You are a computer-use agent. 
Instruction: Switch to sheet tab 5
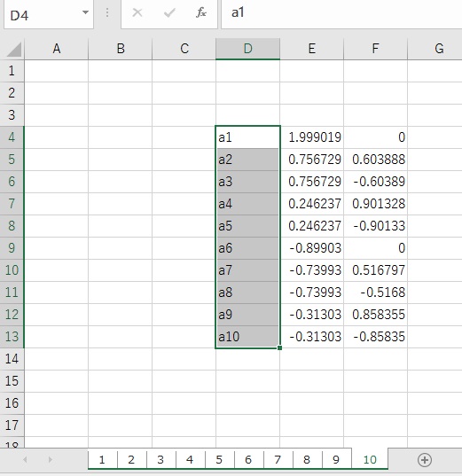click(219, 460)
